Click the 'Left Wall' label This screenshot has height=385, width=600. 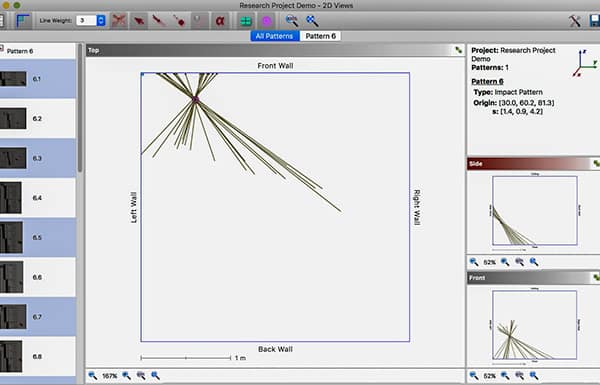[x=134, y=207]
